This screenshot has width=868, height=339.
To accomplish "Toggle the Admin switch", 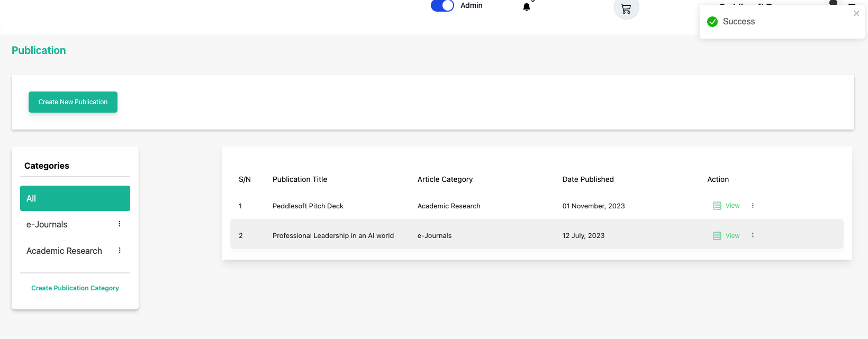I will 442,5.
